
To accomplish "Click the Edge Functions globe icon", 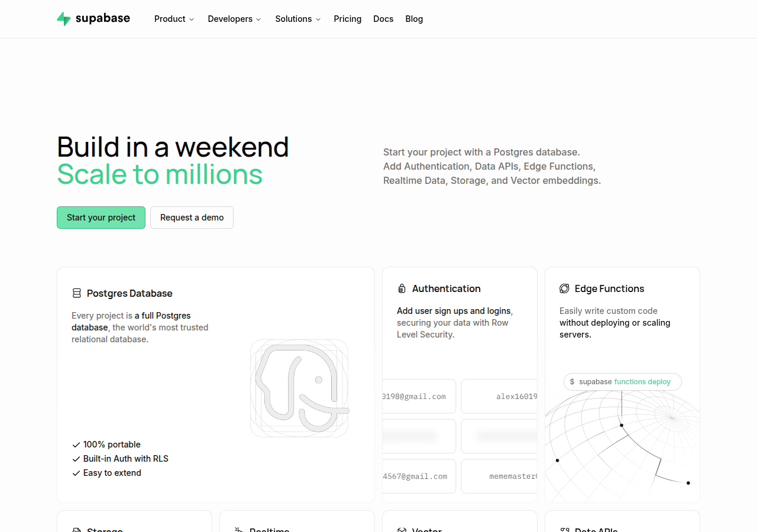I will pyautogui.click(x=564, y=288).
